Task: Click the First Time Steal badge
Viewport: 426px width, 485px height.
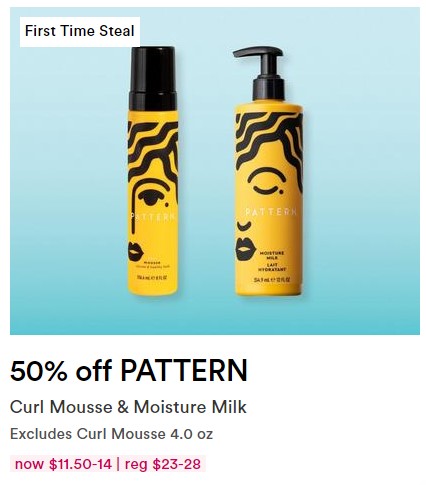Action: pos(80,32)
